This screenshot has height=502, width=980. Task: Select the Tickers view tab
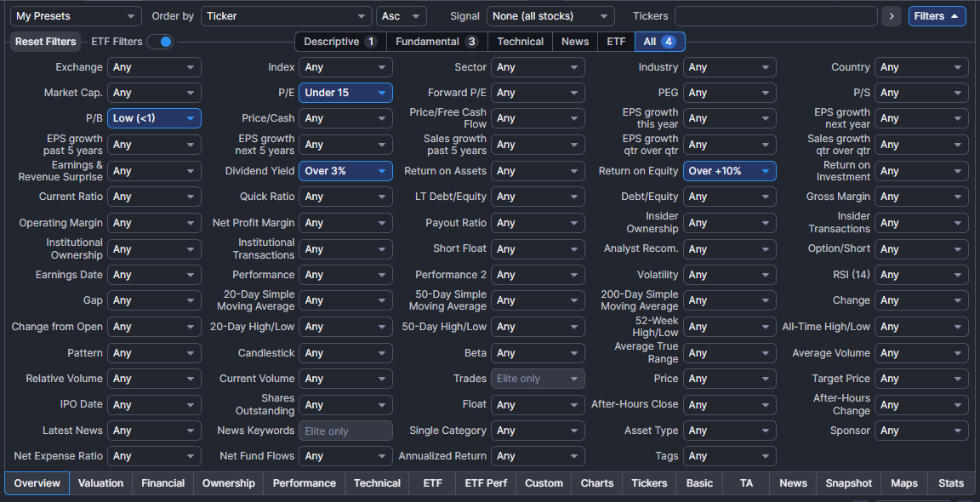649,483
